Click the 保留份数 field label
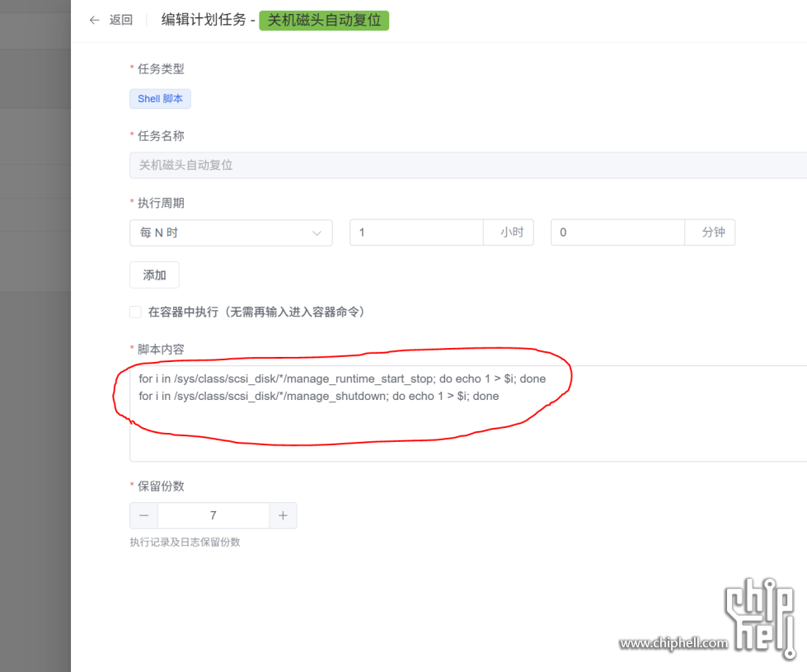Viewport: 807px width, 672px height. pos(161,486)
